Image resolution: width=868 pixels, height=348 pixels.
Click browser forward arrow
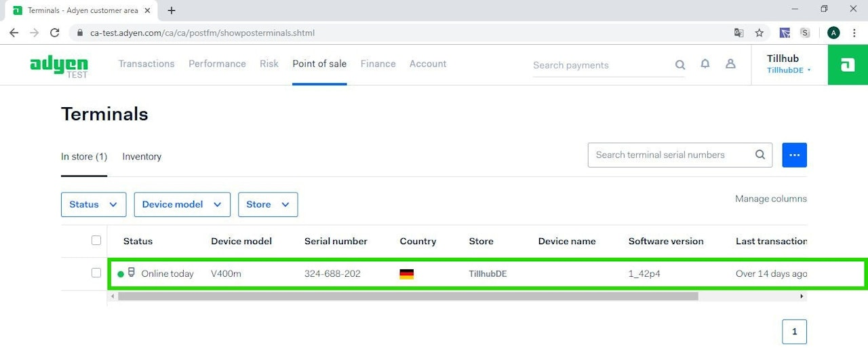click(x=35, y=33)
